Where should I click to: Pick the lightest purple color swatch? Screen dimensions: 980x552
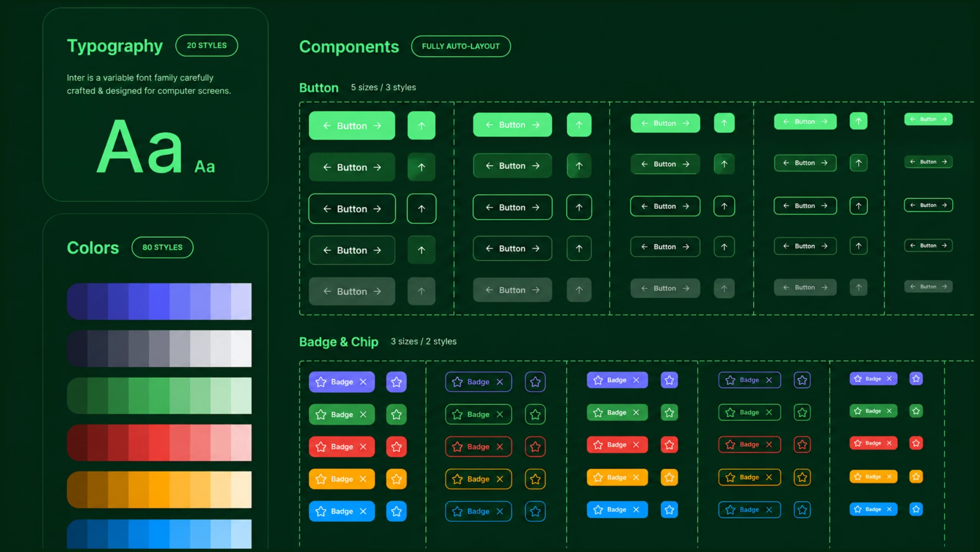pos(241,301)
